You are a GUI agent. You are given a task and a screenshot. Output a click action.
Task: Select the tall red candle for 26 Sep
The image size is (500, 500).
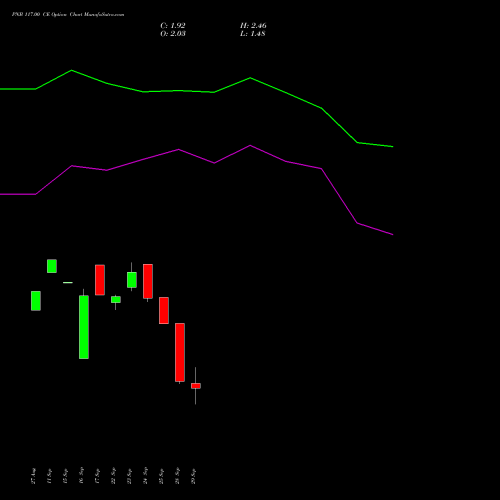click(x=180, y=352)
